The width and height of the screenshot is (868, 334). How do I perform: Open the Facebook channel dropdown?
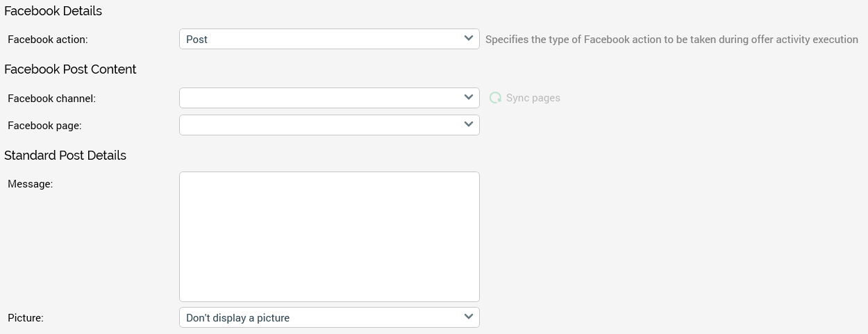click(x=321, y=98)
